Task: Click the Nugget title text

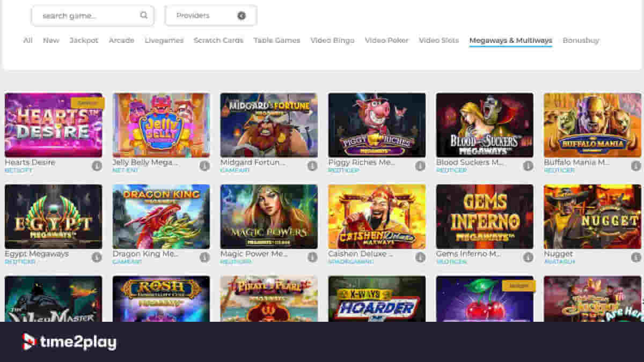Action: (x=558, y=254)
